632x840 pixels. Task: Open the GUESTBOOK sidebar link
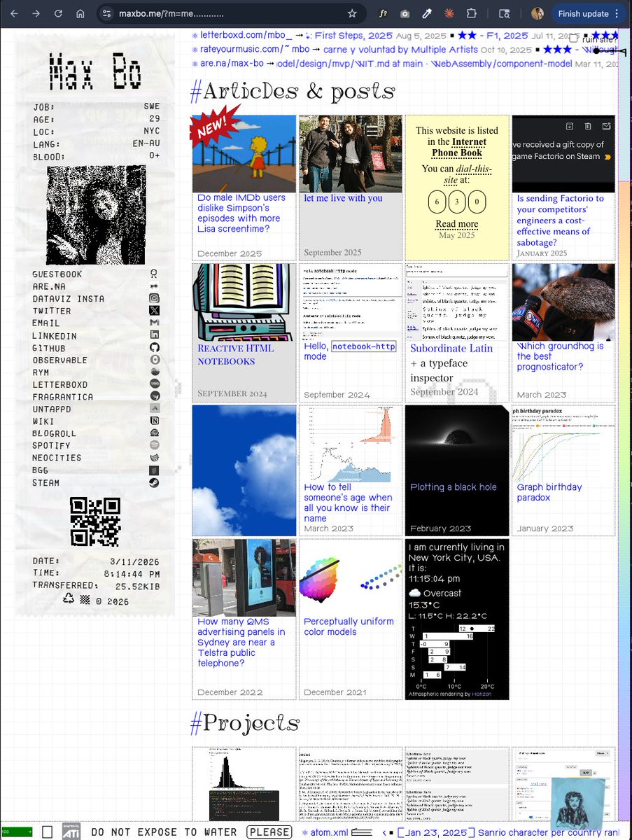tap(57, 274)
